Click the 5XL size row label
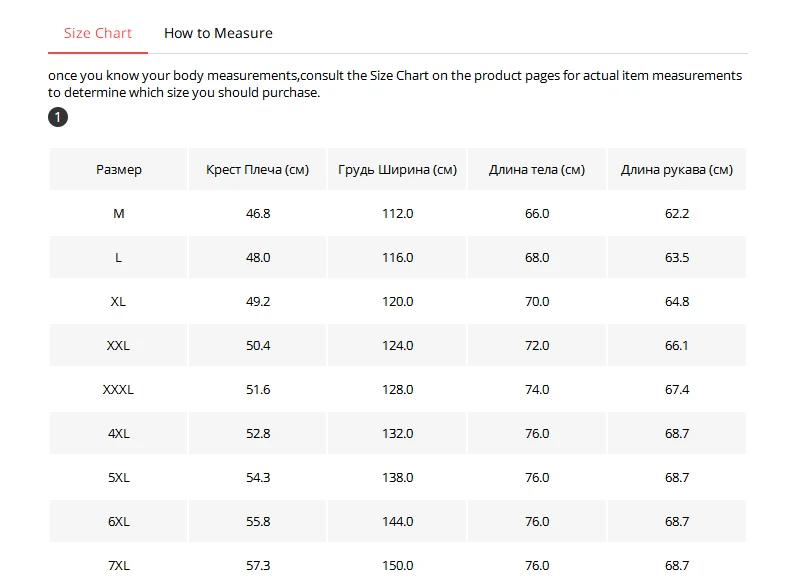This screenshot has height=586, width=800. tap(119, 477)
